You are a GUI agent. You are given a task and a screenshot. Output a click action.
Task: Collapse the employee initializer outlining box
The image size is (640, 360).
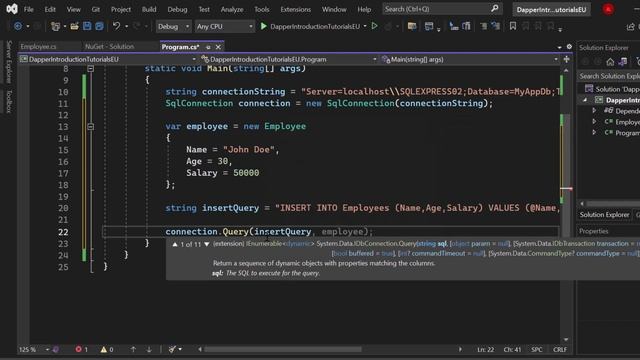(x=91, y=127)
